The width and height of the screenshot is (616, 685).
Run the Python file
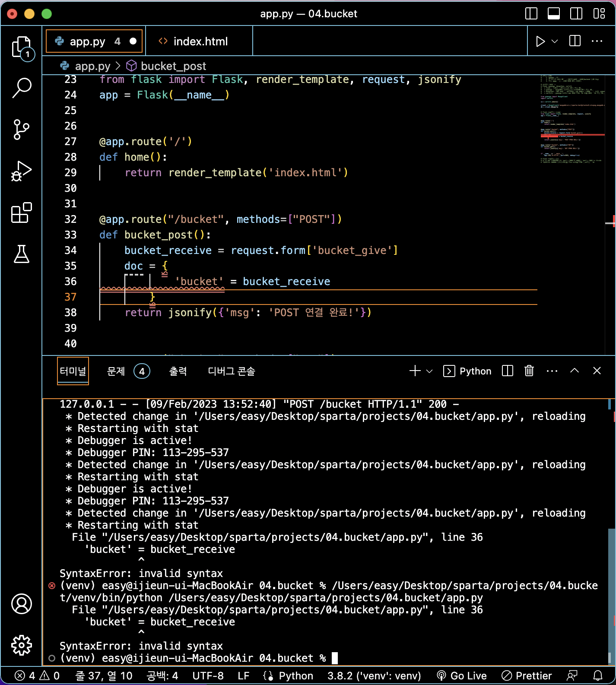[x=540, y=41]
